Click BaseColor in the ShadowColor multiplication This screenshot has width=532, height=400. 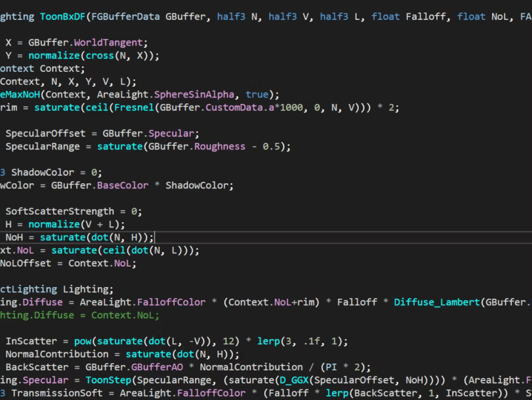coord(122,185)
